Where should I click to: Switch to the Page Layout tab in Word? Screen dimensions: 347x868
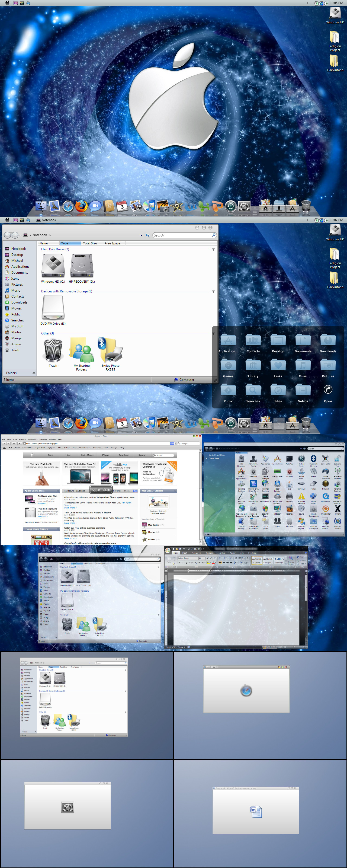click(196, 553)
